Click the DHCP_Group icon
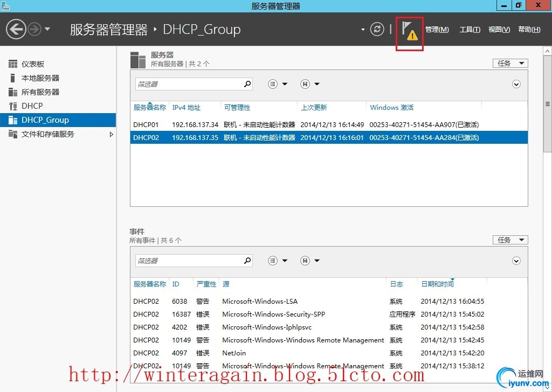552x392 pixels. click(x=13, y=120)
